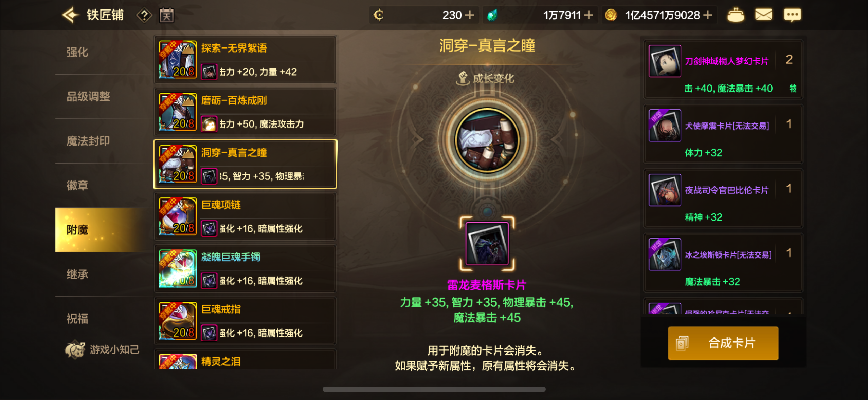This screenshot has height=400, width=868.
Task: Add more gold with plus button
Action: [x=708, y=15]
